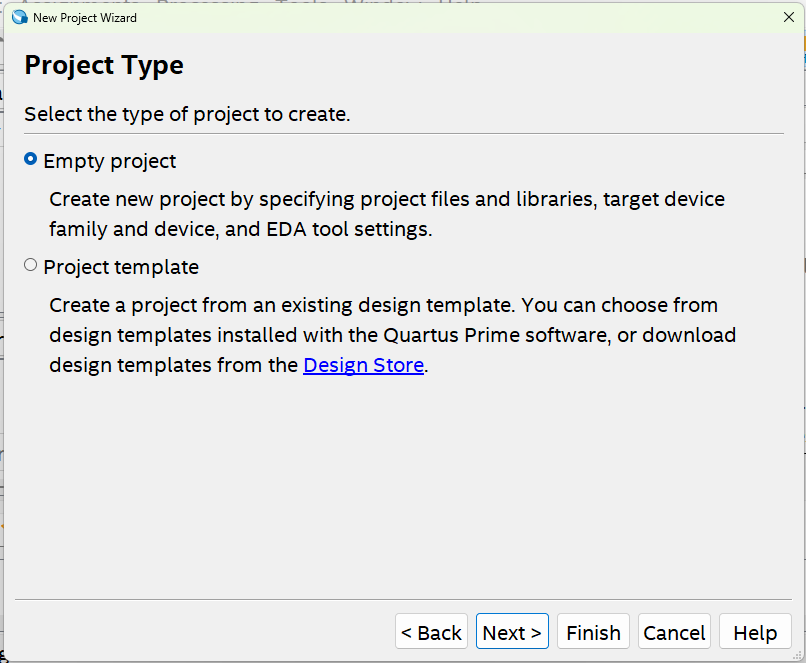Click 'Select the type of project to create.' text
The height and width of the screenshot is (663, 806).
187,114
